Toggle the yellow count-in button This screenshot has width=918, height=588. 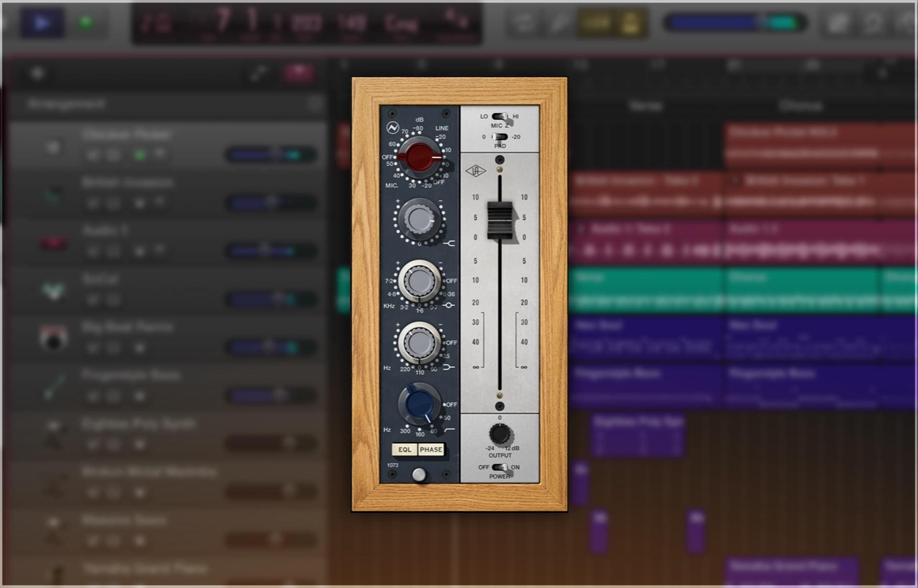click(596, 22)
